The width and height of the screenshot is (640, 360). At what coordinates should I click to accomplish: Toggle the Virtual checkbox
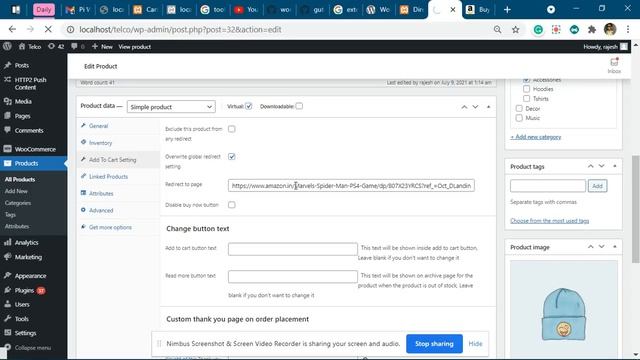(x=249, y=106)
